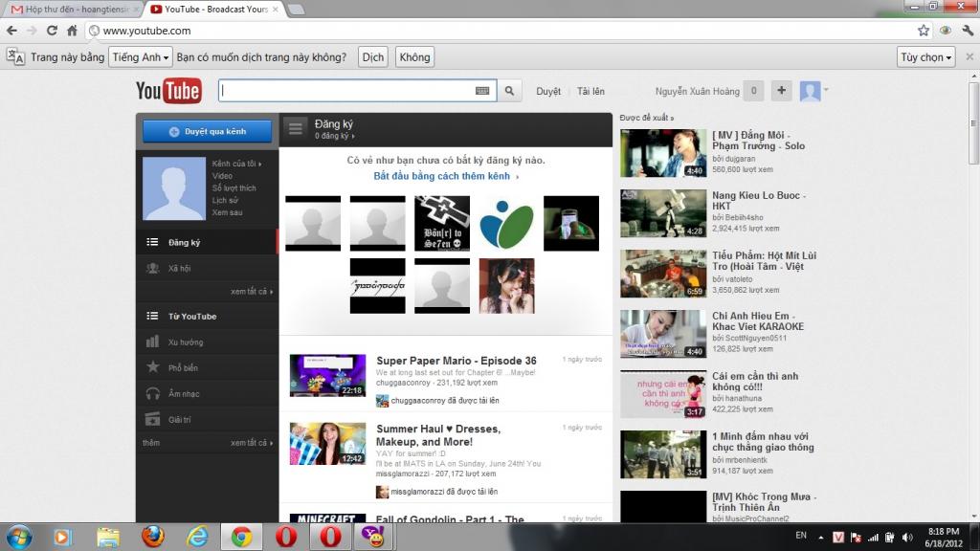The image size is (980, 551).
Task: Click the Duyệt qua kênh button
Action: [208, 131]
